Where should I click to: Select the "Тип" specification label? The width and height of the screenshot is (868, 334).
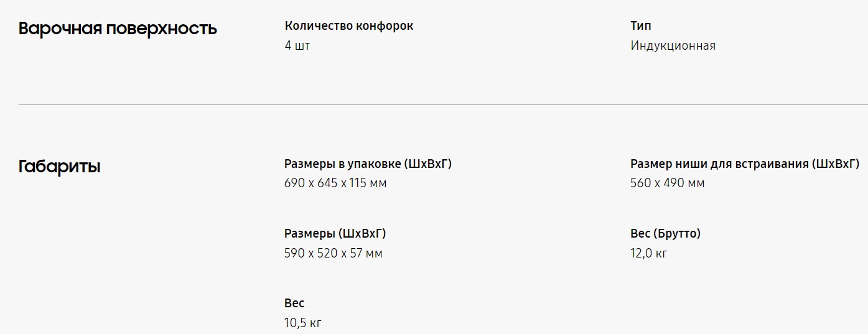click(641, 26)
